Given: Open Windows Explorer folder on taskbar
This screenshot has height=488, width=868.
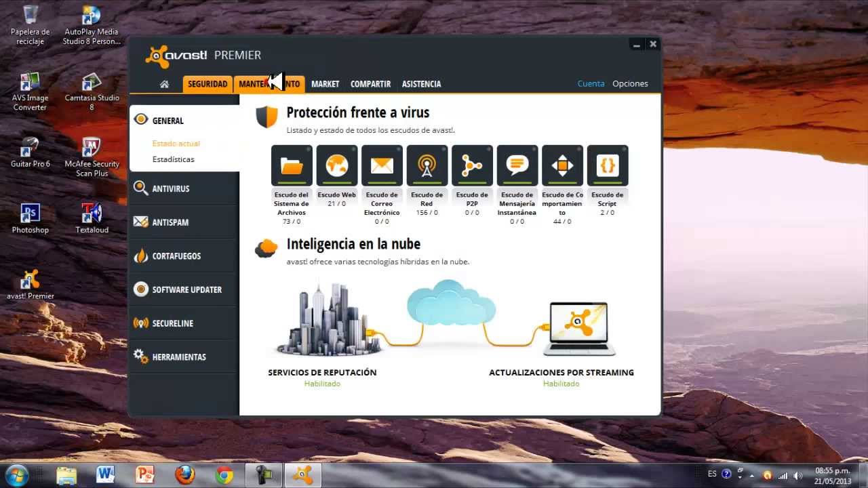Looking at the screenshot, I should pyautogui.click(x=66, y=474).
